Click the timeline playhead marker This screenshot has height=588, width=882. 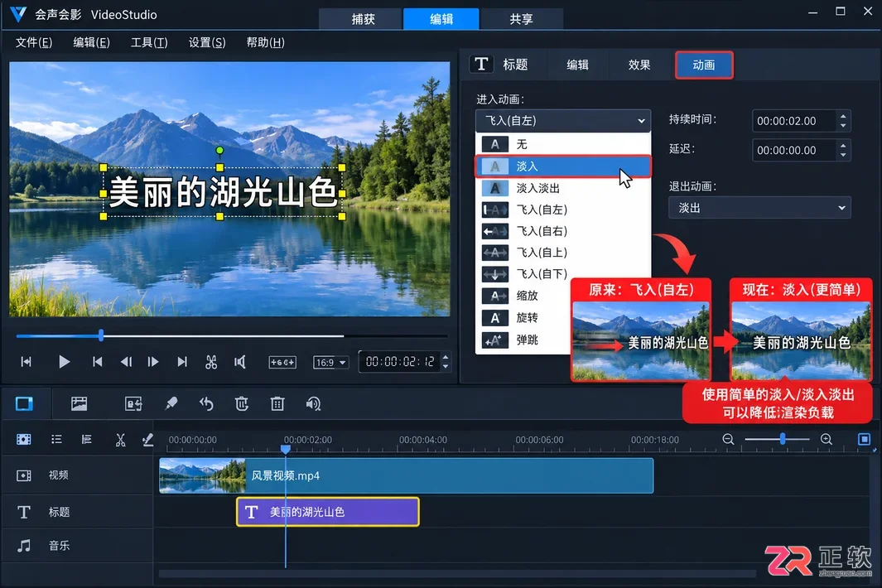coord(286,449)
